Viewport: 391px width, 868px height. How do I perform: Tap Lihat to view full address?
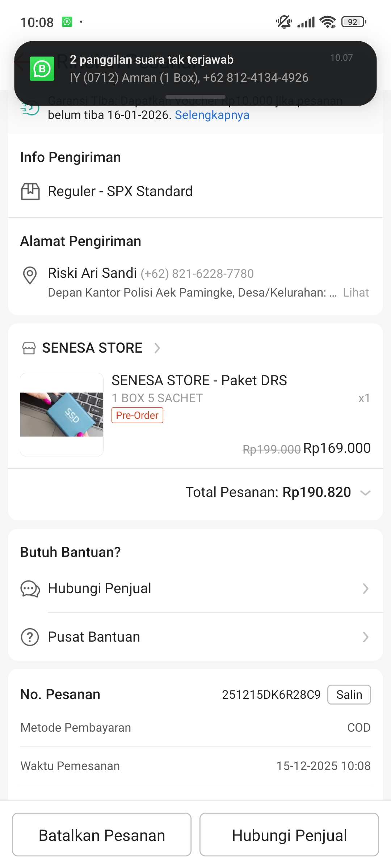[356, 293]
